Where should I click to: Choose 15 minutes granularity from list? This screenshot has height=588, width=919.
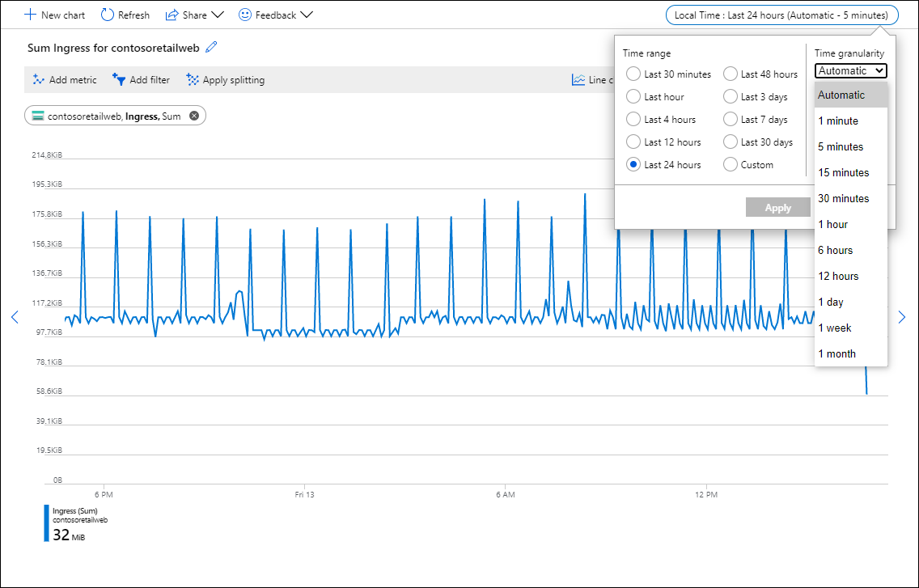click(x=843, y=172)
